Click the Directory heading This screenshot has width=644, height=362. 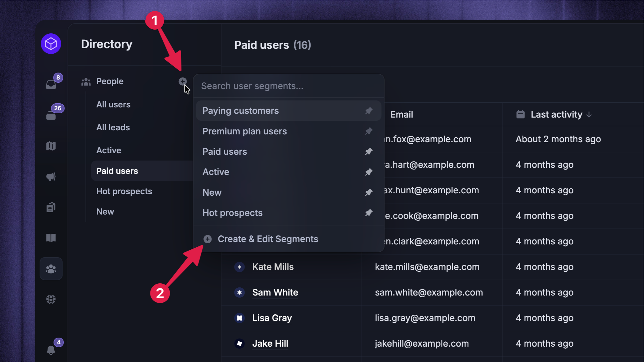(x=107, y=44)
